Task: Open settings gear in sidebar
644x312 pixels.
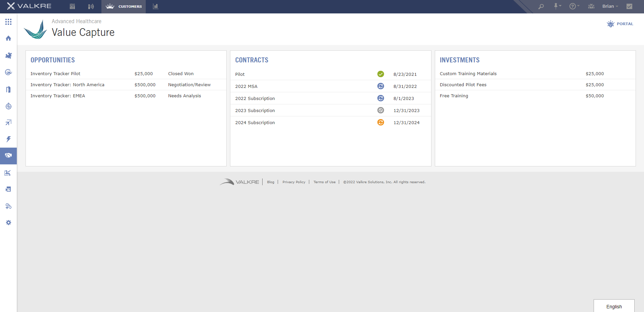Action: (x=8, y=223)
